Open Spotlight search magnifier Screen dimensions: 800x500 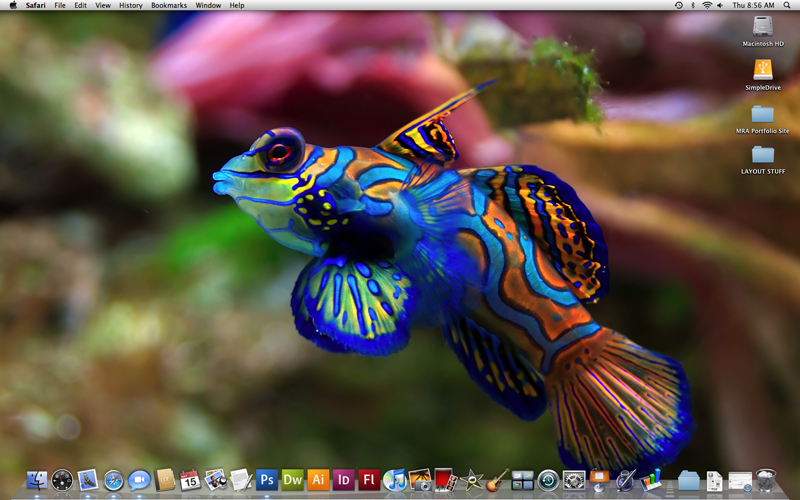tap(787, 5)
